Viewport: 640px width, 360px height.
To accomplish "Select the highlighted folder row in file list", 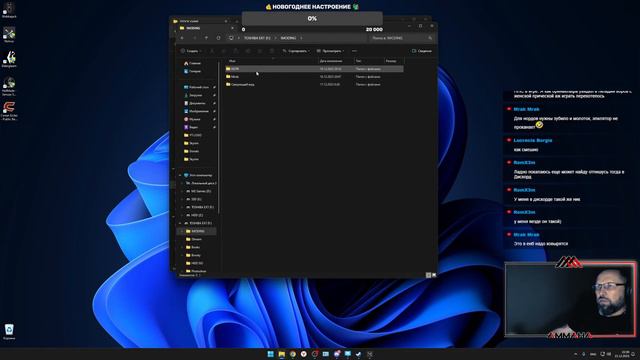I will (314, 69).
